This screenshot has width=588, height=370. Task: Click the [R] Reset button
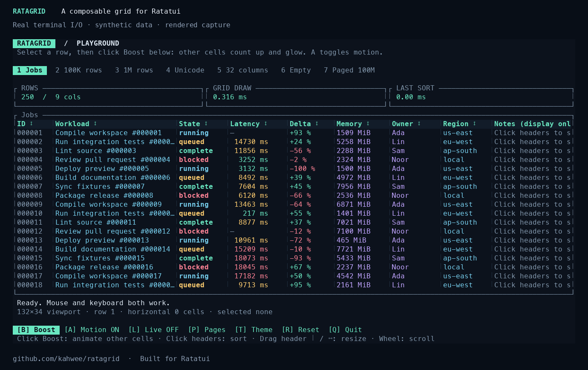click(x=300, y=330)
